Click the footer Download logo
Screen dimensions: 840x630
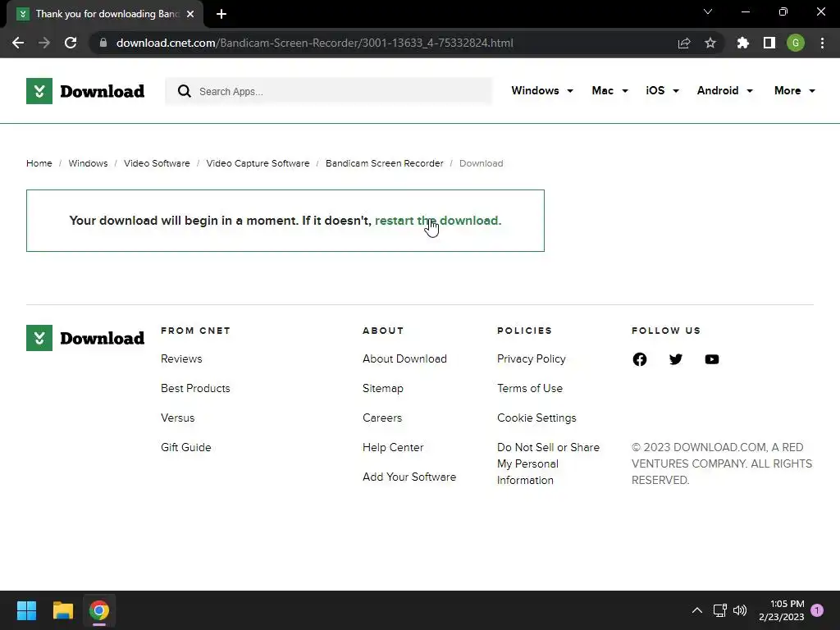click(x=85, y=338)
